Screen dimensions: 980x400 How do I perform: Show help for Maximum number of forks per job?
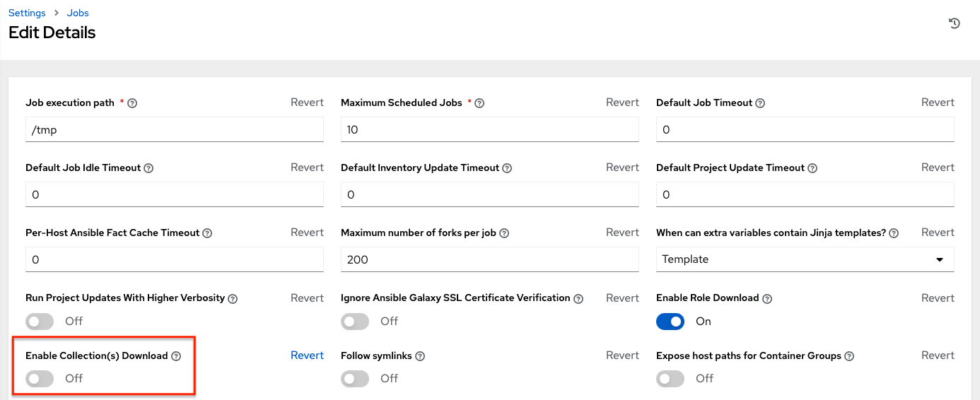[504, 233]
